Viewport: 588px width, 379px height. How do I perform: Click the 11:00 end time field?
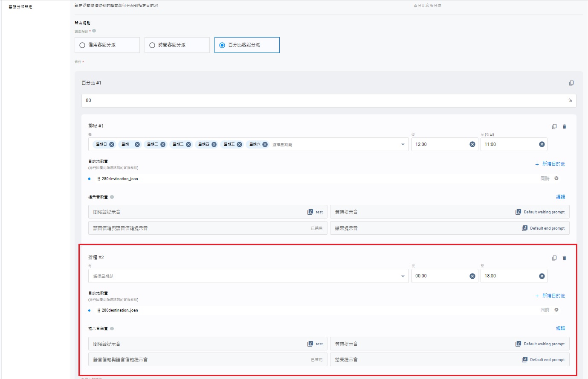click(514, 144)
